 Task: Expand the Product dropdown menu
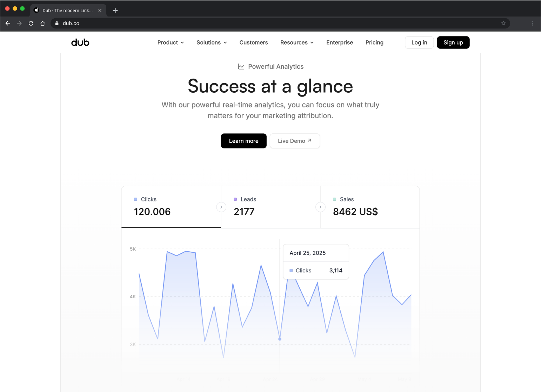(171, 42)
